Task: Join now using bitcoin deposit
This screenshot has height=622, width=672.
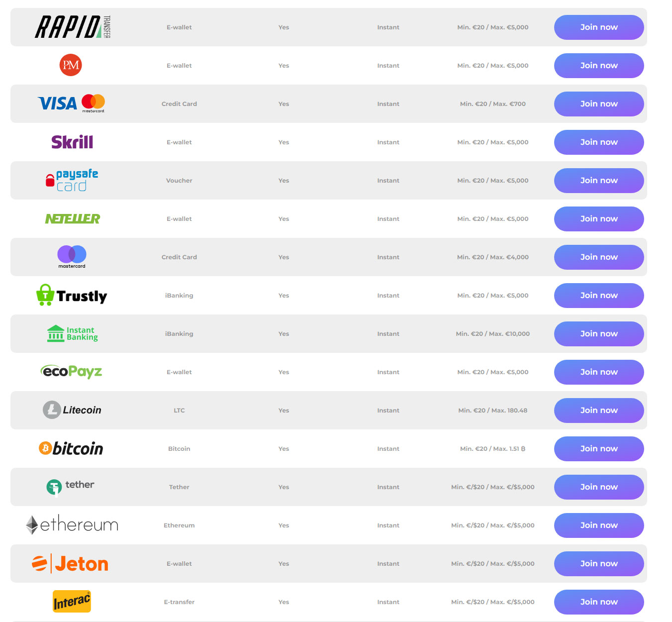Action: click(598, 449)
